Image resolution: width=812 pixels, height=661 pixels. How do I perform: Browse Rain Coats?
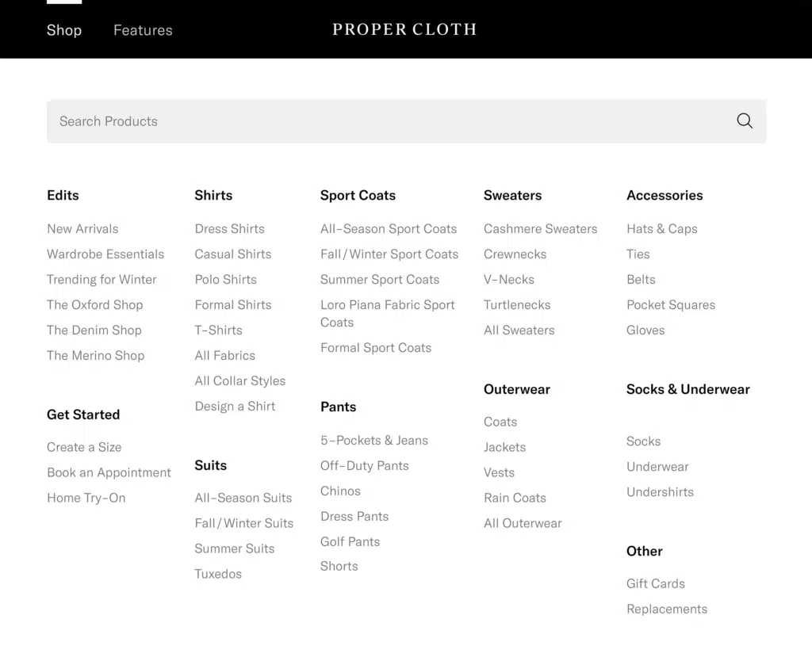(515, 499)
